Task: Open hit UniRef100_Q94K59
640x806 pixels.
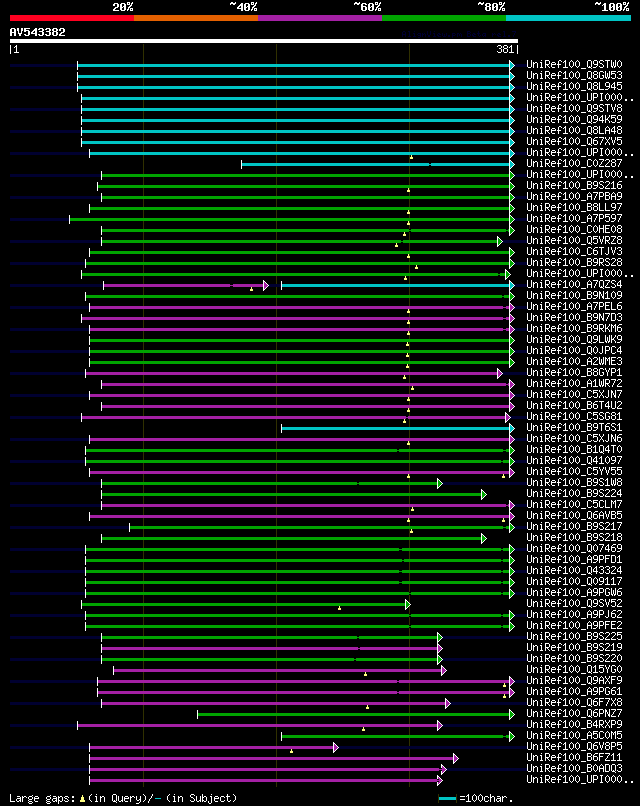Action: coord(574,119)
